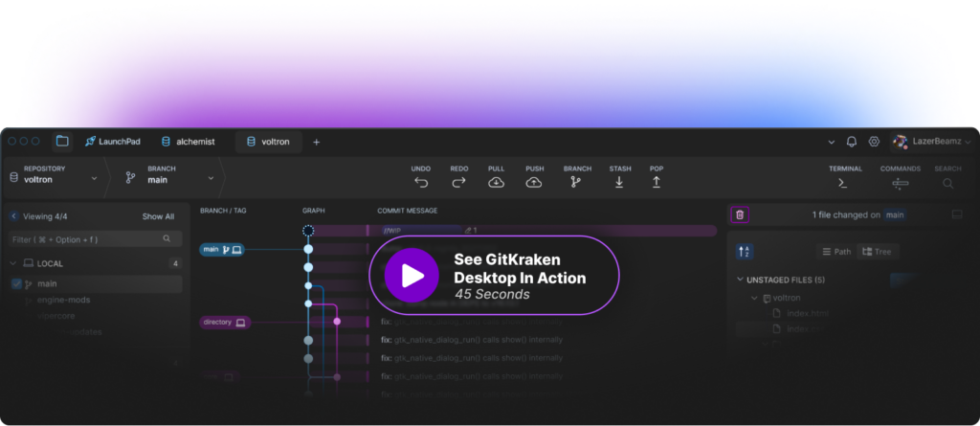Open the repository folder icon
Viewport: 980px width, 426px height.
[x=62, y=142]
